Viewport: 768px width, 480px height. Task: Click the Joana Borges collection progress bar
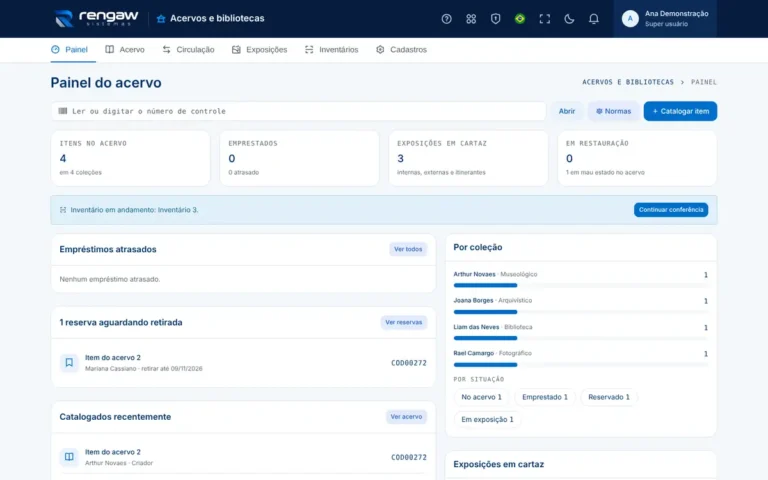tap(580, 312)
